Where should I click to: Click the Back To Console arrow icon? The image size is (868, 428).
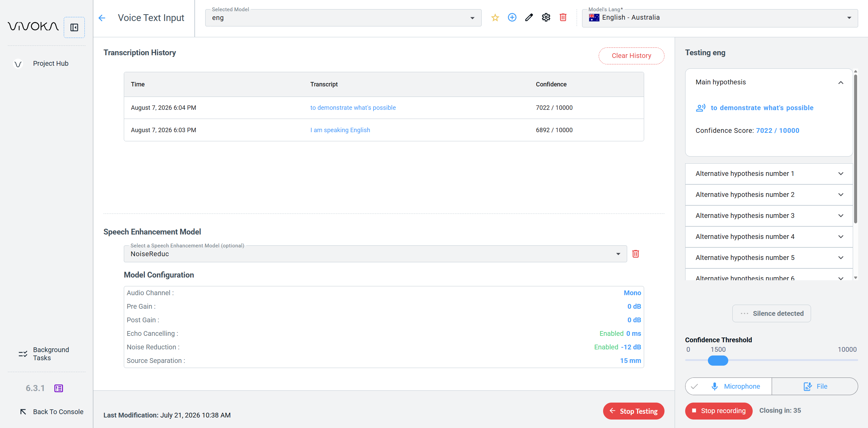point(23,412)
